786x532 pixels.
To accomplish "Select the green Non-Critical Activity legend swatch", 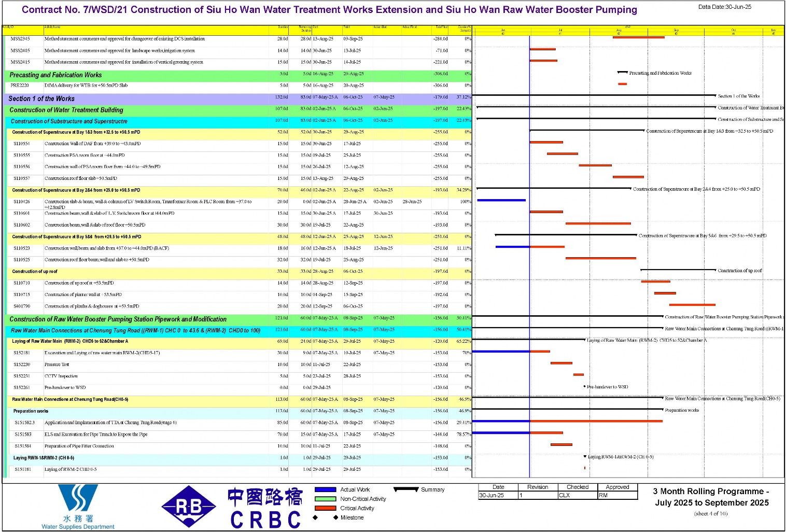I will point(325,499).
